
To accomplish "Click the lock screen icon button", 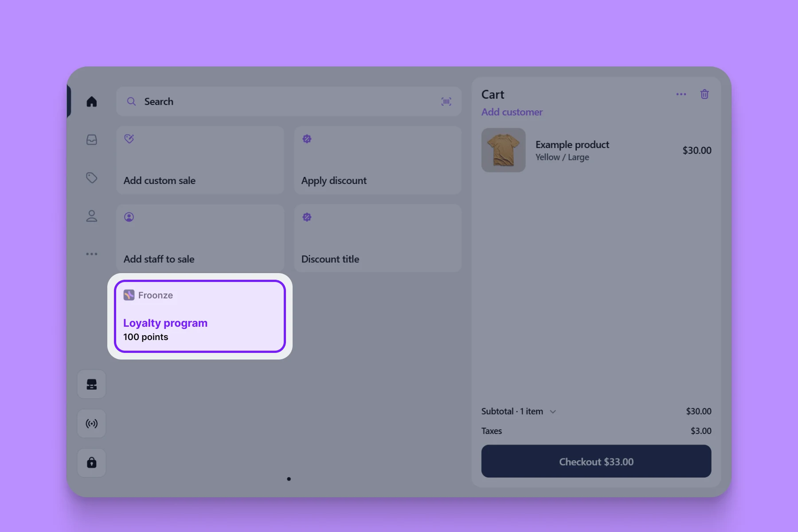I will point(92,462).
